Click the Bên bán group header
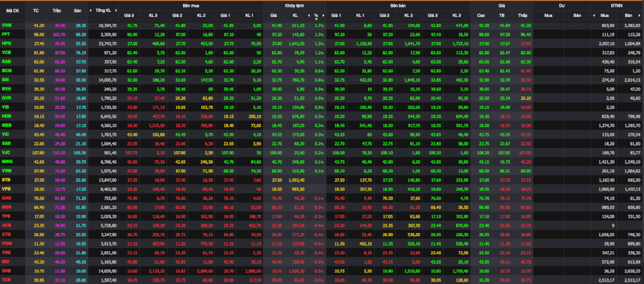The image size is (644, 284). pos(398,6)
